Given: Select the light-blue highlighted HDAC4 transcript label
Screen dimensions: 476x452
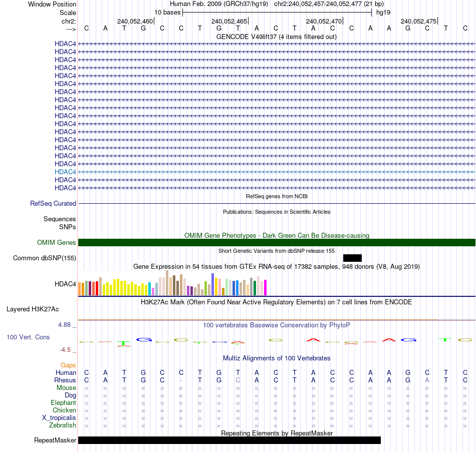Looking at the screenshot, I should pos(65,172).
